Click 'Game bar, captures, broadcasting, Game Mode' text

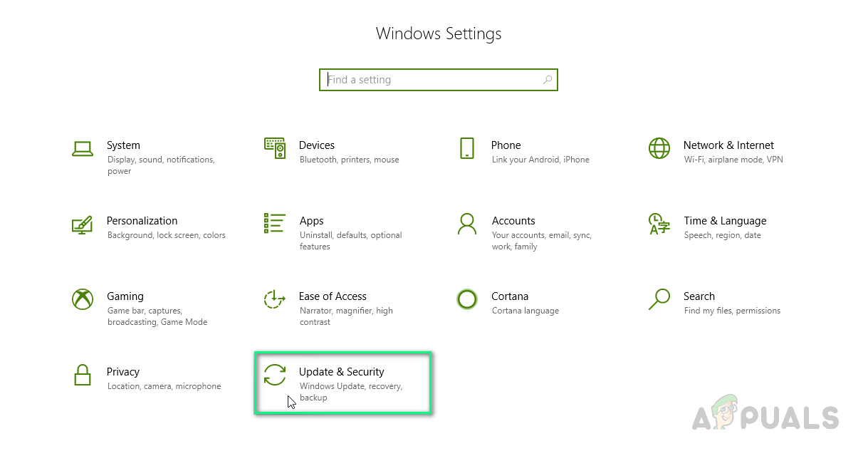point(157,316)
